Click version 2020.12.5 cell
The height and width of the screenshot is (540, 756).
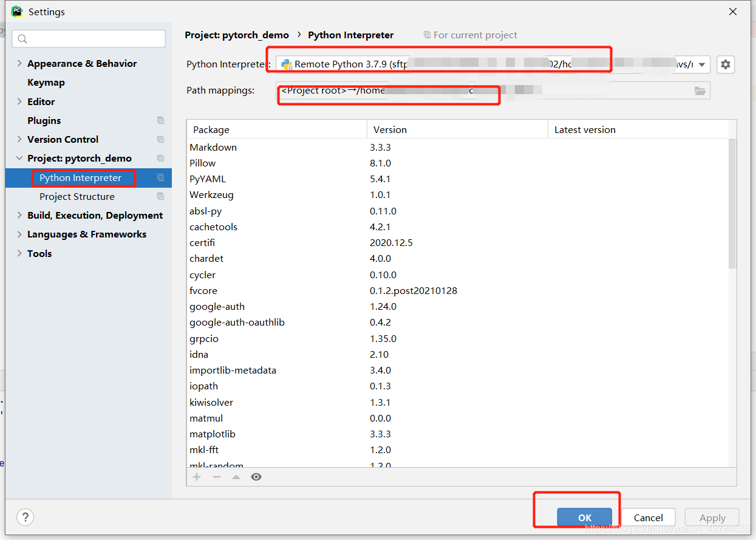pos(391,242)
